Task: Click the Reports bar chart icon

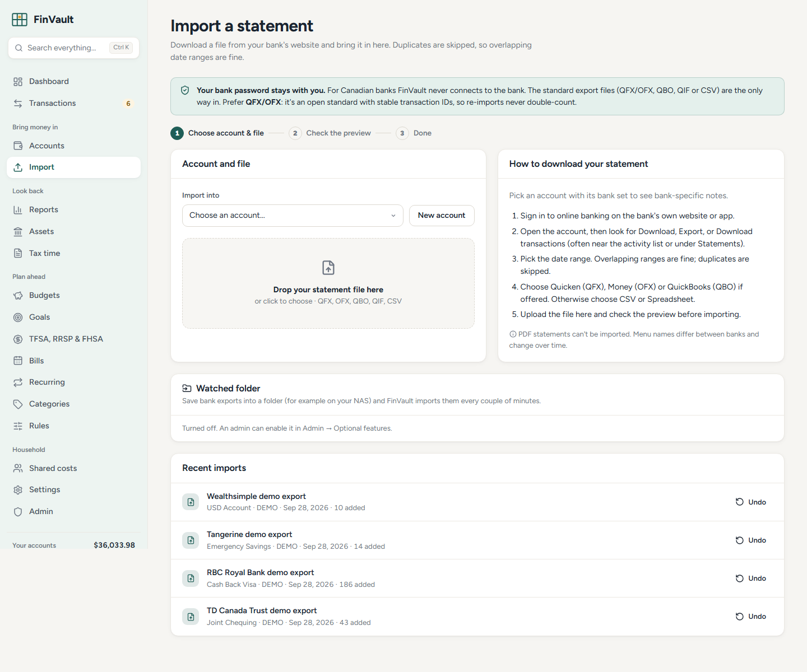Action: tap(18, 210)
